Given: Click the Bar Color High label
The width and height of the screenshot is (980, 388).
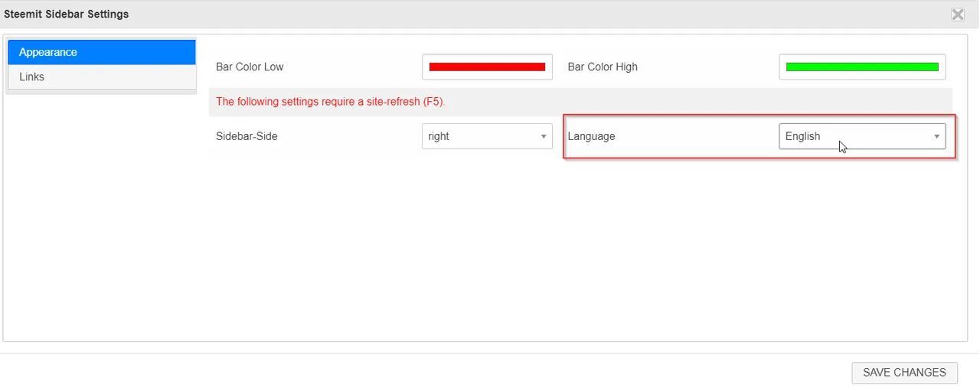Looking at the screenshot, I should 603,67.
